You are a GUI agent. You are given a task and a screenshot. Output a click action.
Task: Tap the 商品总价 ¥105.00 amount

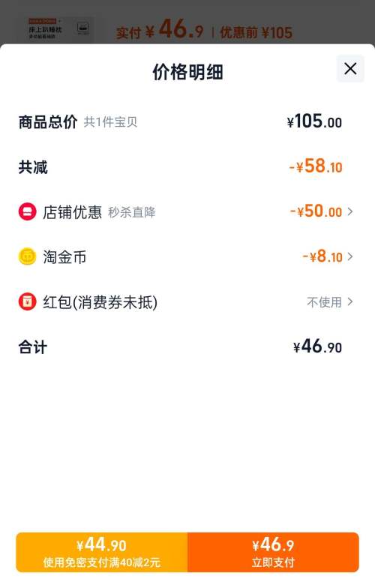[x=315, y=121]
